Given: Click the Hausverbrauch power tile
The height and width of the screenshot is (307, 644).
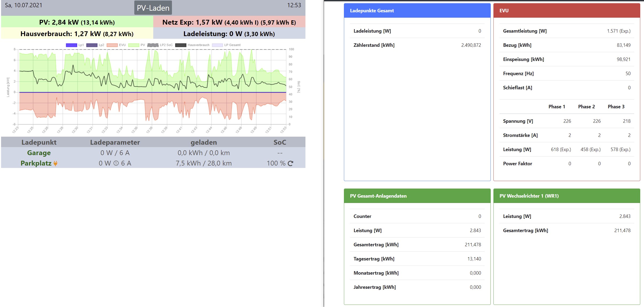Looking at the screenshot, I should 77,34.
